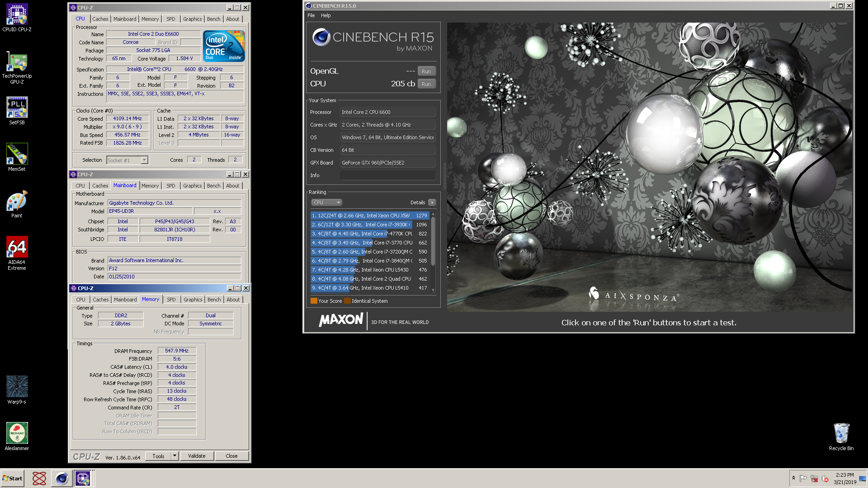Open the SetFSB desktop icon
Screen dimensions: 868x488
[x=17, y=111]
